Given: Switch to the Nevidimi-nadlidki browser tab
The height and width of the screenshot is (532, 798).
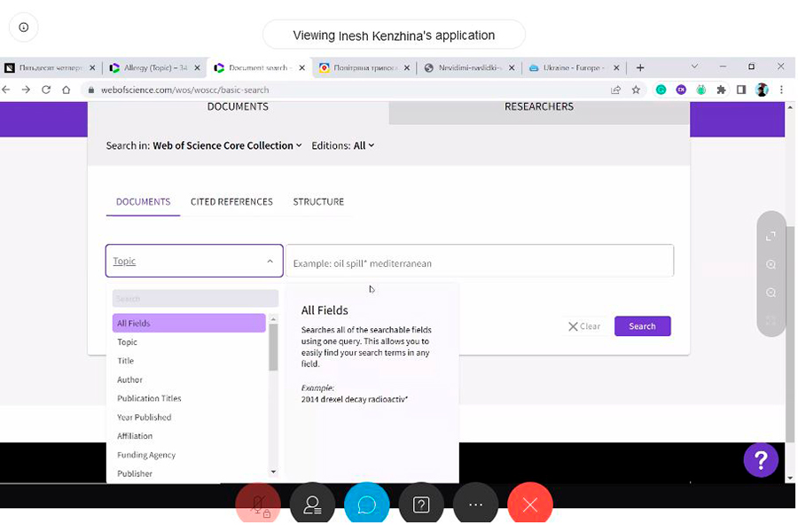Looking at the screenshot, I should click(x=469, y=67).
